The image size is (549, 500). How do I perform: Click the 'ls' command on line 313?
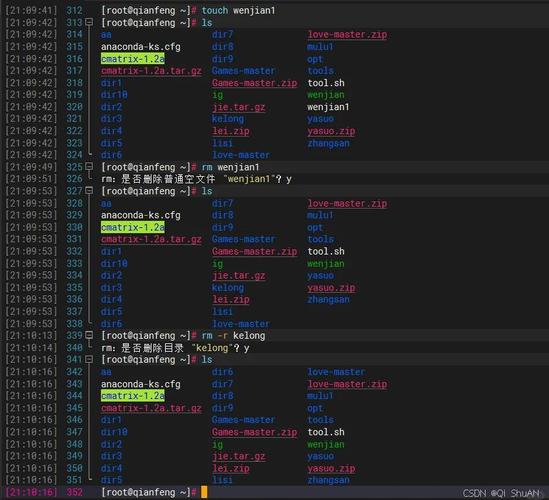point(207,23)
